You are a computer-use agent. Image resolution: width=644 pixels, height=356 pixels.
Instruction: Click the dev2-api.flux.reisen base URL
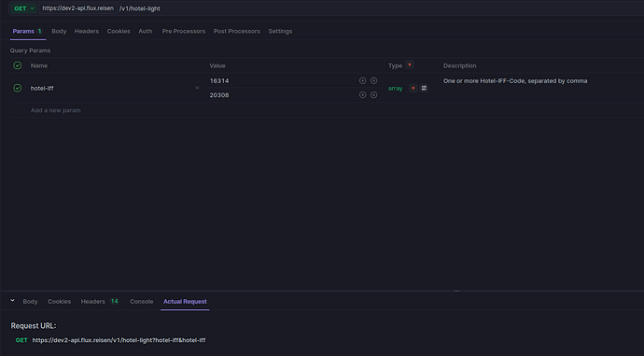[x=78, y=8]
